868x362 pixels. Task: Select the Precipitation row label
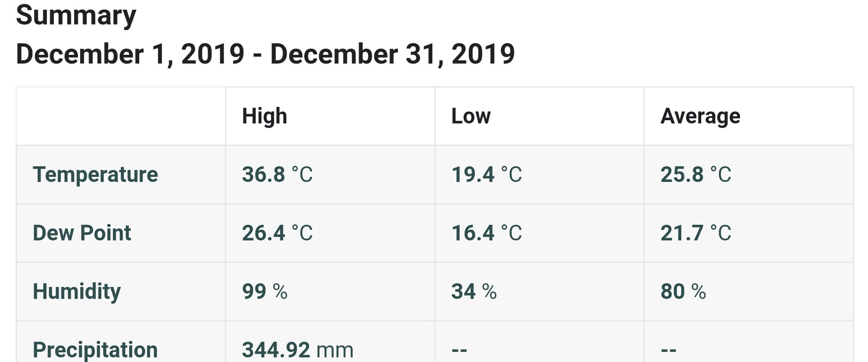[x=95, y=350]
